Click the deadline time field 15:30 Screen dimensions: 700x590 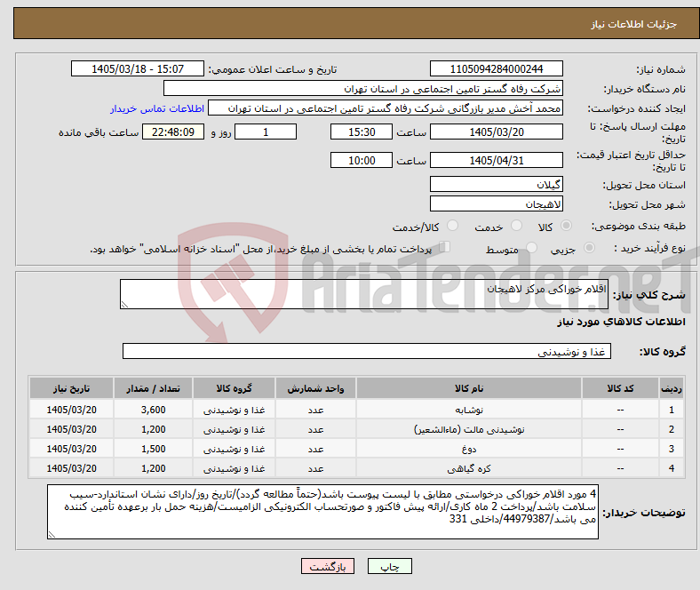click(362, 132)
